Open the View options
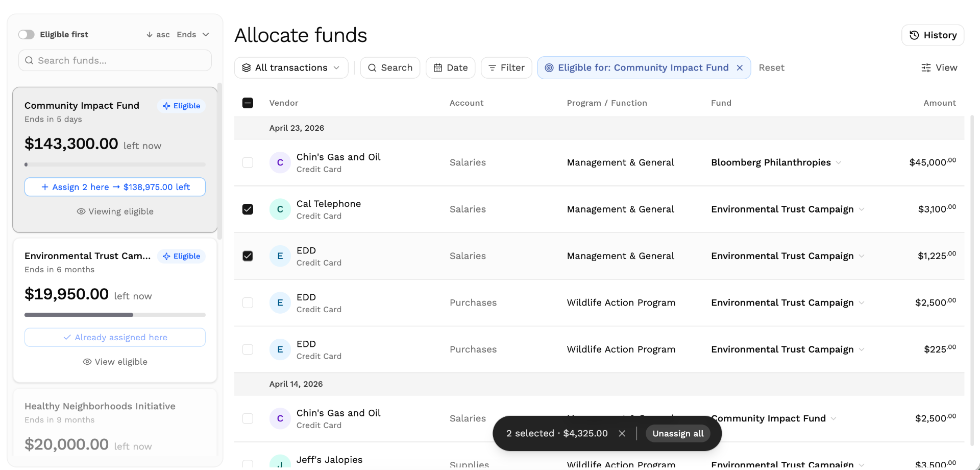 (939, 67)
